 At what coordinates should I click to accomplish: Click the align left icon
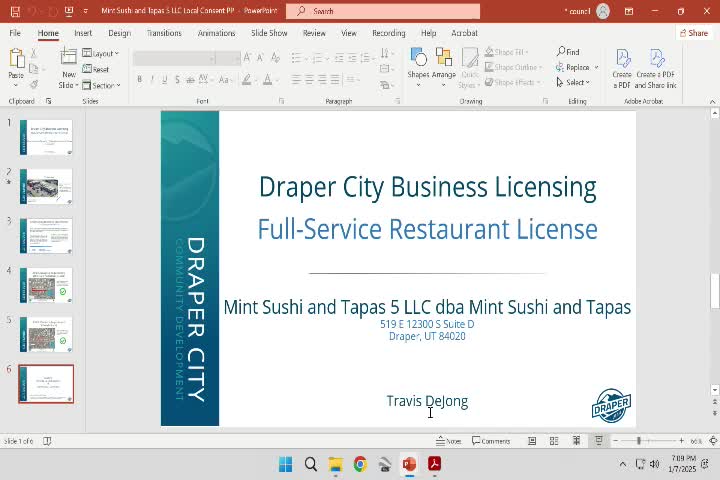pos(296,80)
